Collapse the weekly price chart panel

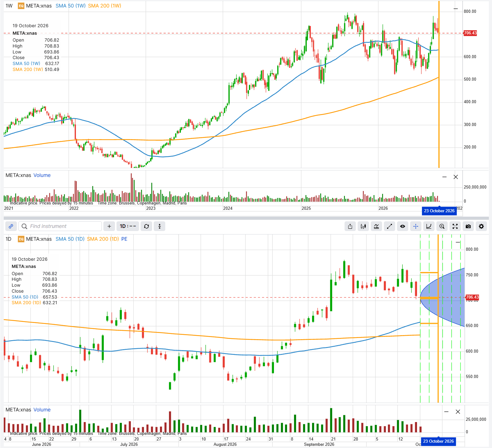click(456, 9)
